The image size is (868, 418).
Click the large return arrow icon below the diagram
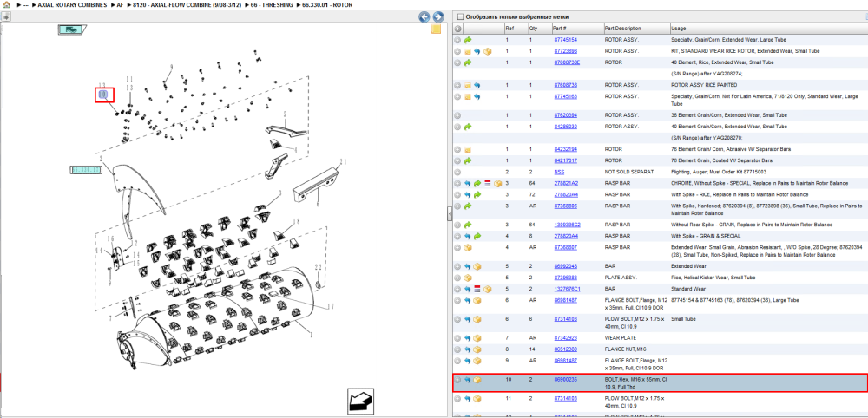click(360, 401)
